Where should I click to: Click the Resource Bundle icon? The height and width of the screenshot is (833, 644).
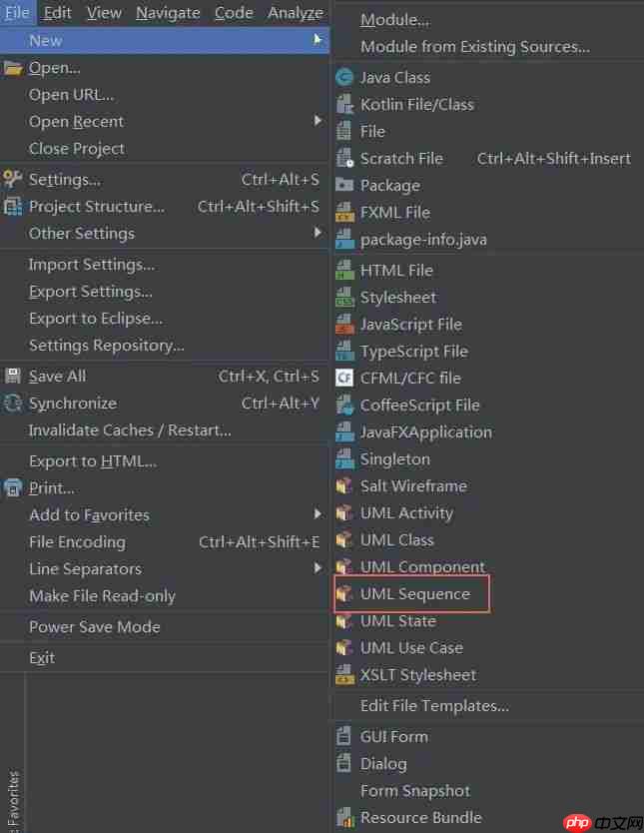344,817
